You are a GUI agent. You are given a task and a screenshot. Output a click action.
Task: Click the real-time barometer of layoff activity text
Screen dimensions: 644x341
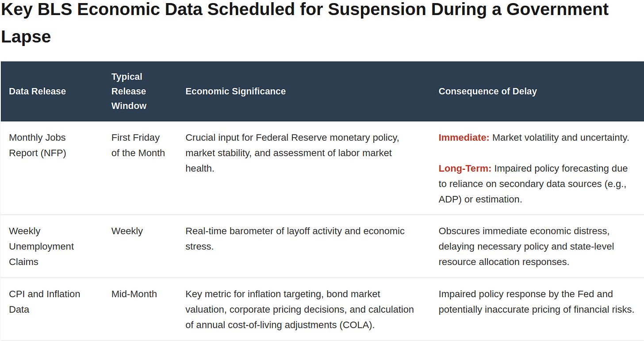click(295, 239)
